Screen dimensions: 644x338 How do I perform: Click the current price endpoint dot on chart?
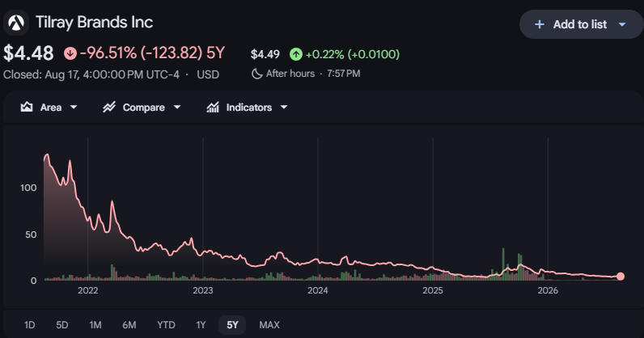click(621, 277)
